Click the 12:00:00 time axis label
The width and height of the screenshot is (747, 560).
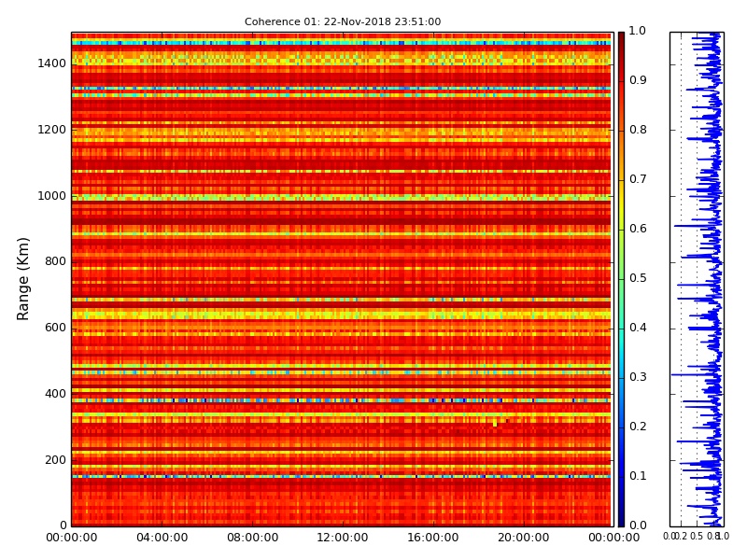(343, 538)
